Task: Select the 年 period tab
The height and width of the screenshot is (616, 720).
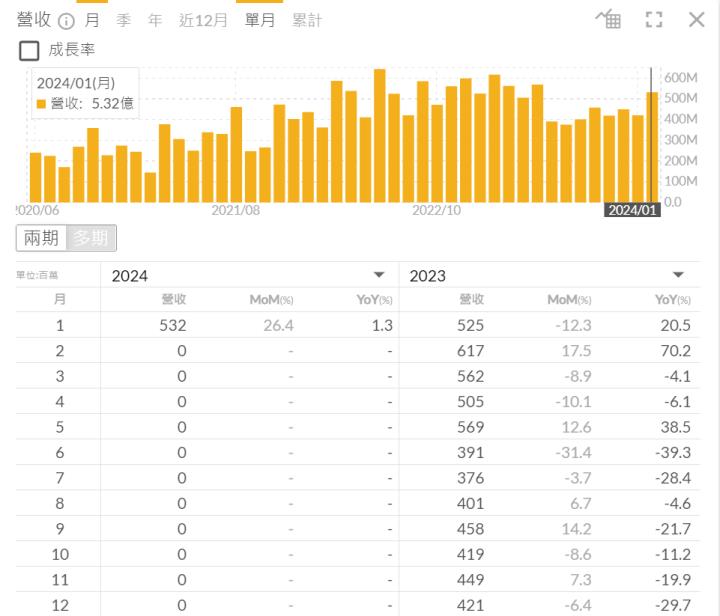Action: [x=155, y=20]
